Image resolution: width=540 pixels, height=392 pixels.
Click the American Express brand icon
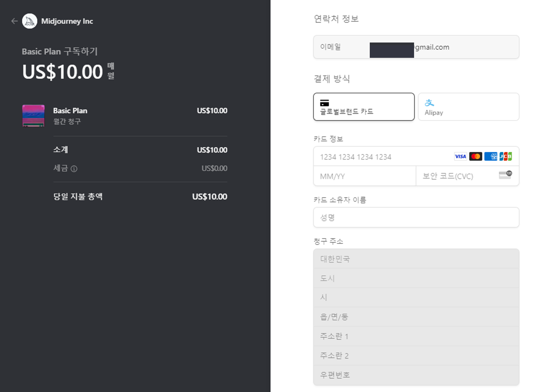(x=491, y=156)
